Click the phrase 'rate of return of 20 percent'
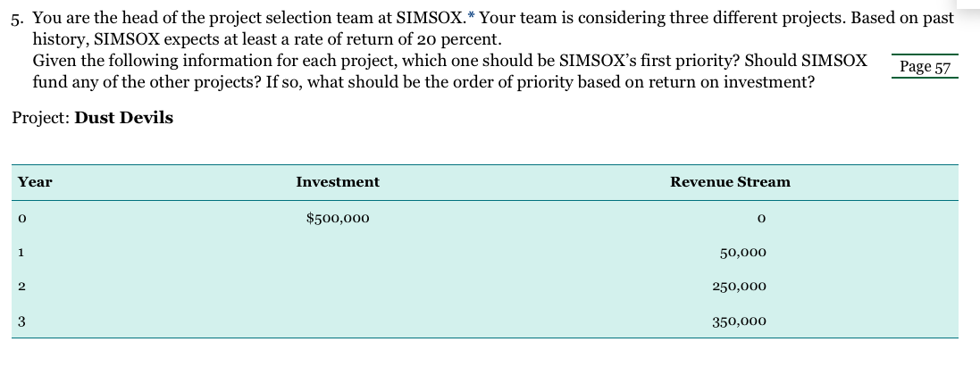980x367 pixels. pyautogui.click(x=388, y=40)
